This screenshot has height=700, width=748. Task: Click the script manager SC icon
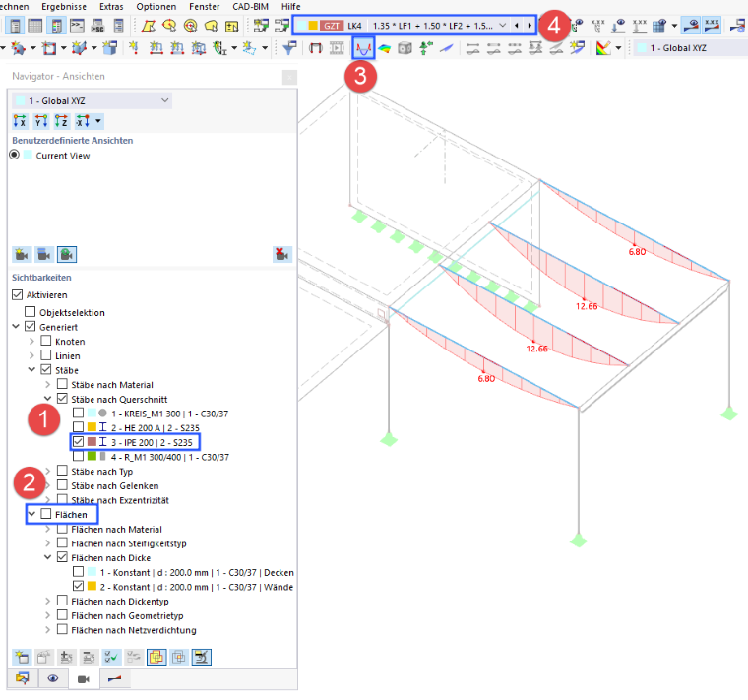pos(97,26)
